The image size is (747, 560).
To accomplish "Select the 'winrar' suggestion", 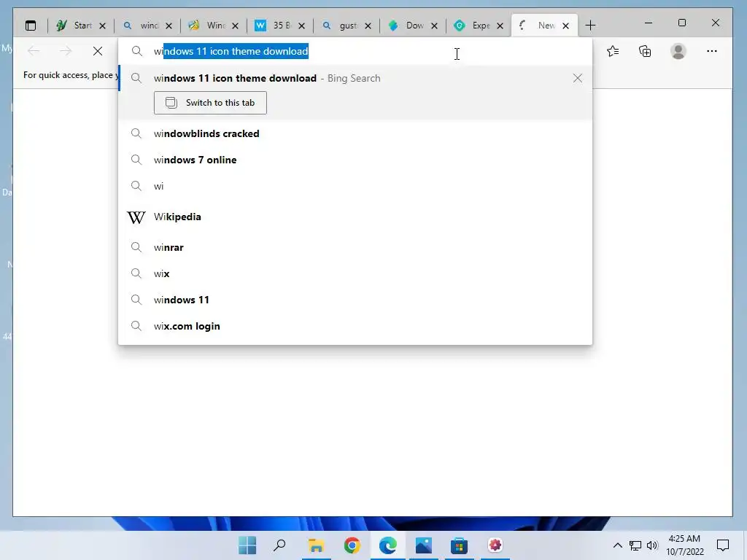I will tap(355, 248).
